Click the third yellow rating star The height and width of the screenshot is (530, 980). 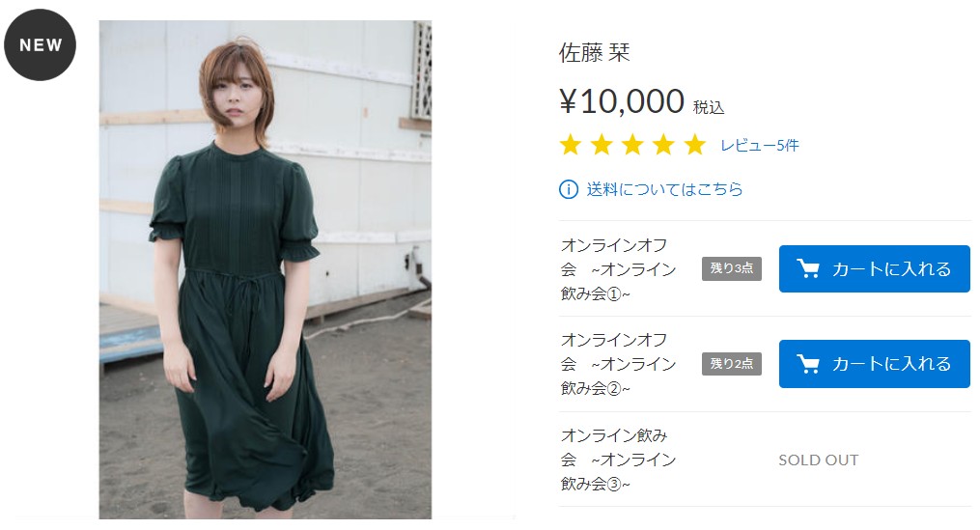(x=632, y=145)
